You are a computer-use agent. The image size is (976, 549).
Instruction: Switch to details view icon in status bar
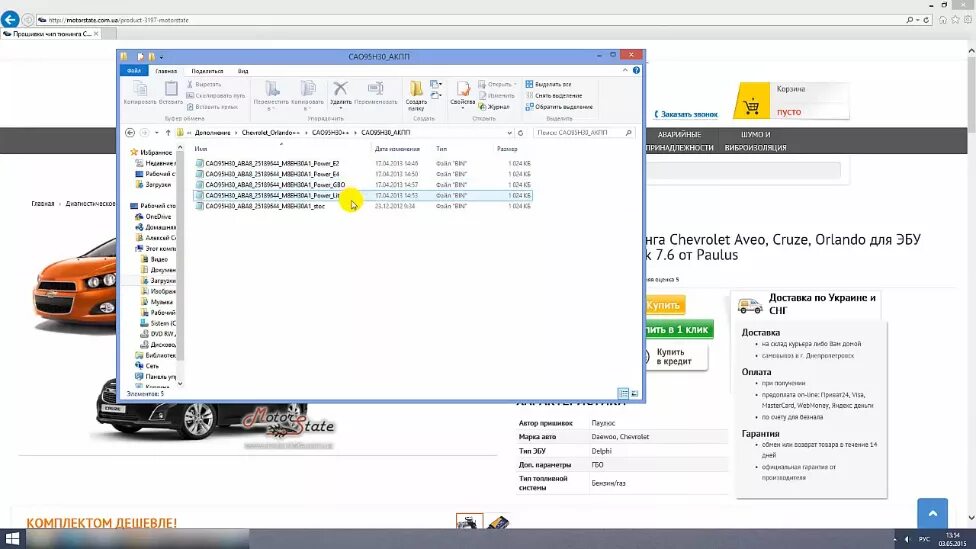coord(623,393)
